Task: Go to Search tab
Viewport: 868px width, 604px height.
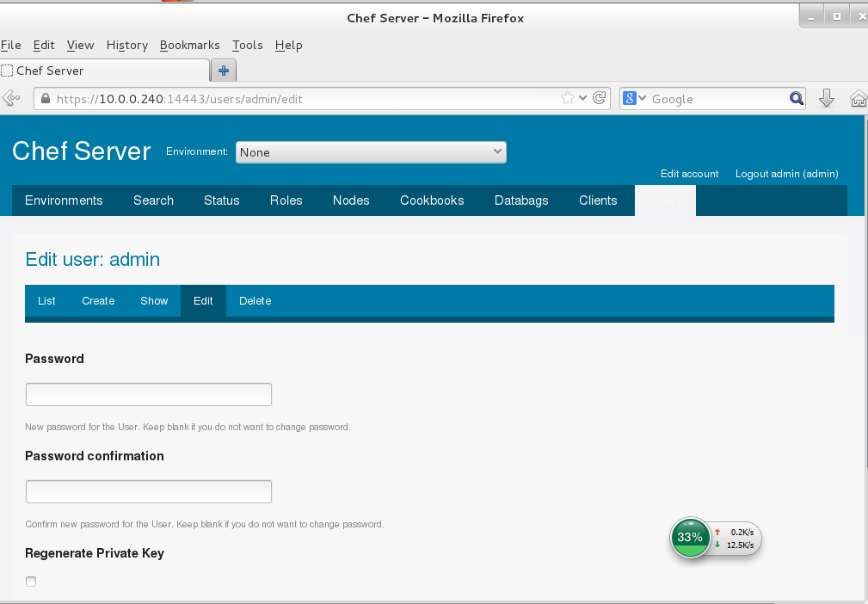Action: [153, 200]
